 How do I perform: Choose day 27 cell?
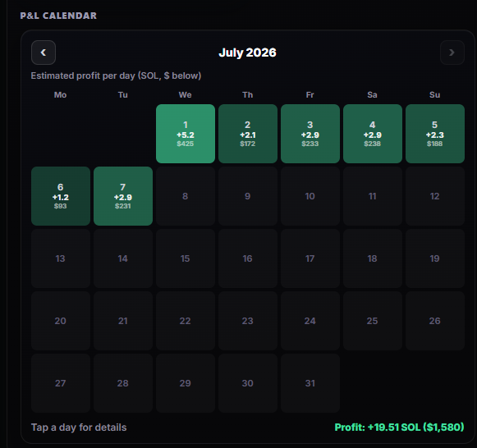pos(61,383)
